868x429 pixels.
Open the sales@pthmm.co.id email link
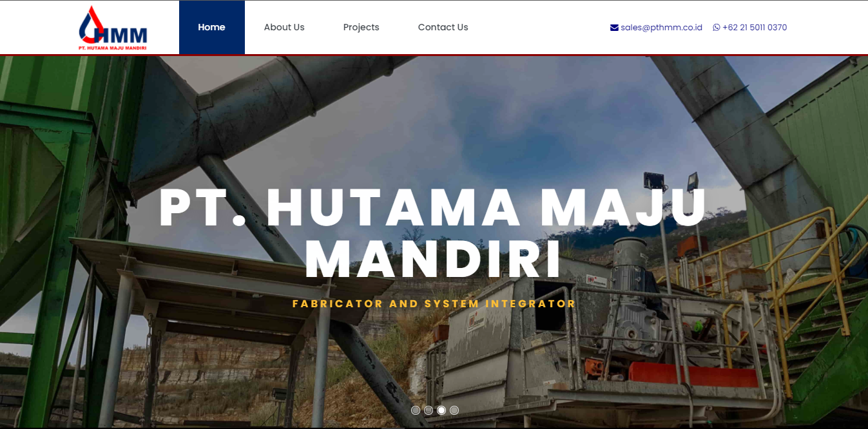(661, 28)
